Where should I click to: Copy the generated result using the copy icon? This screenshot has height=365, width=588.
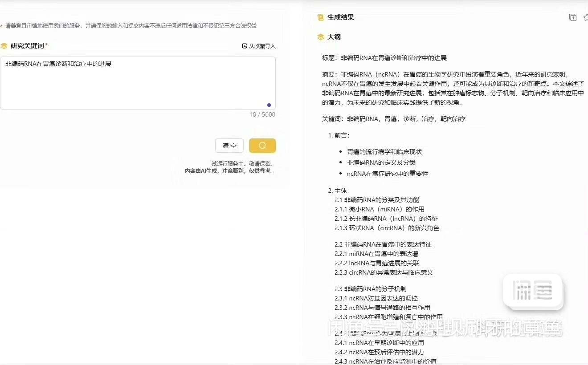(573, 17)
